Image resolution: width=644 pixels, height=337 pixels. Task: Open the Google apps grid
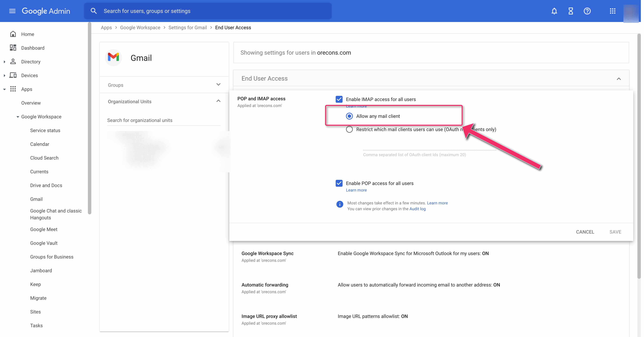pos(612,11)
